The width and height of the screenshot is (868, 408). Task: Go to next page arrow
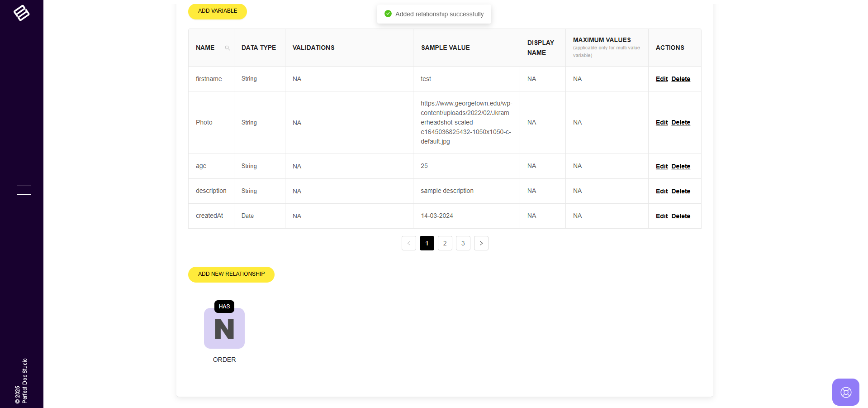[x=481, y=243]
